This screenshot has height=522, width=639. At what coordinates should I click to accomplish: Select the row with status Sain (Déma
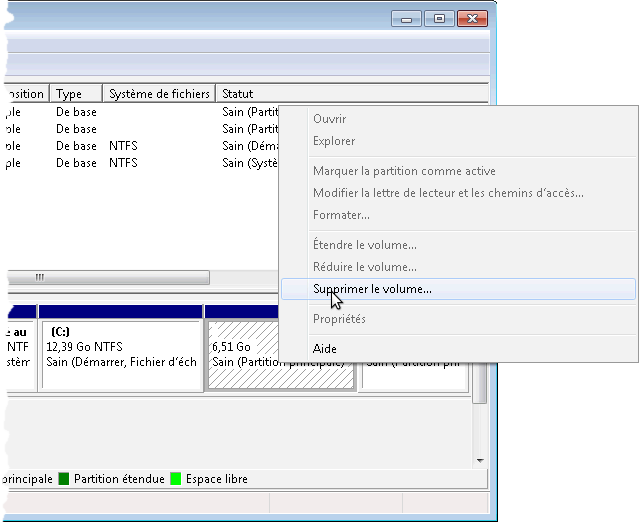tap(143, 146)
